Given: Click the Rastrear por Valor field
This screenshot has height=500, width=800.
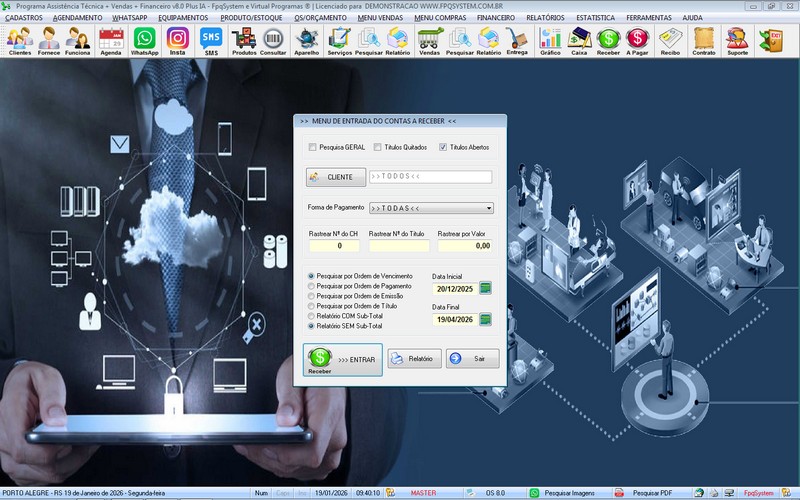Looking at the screenshot, I should coord(465,246).
